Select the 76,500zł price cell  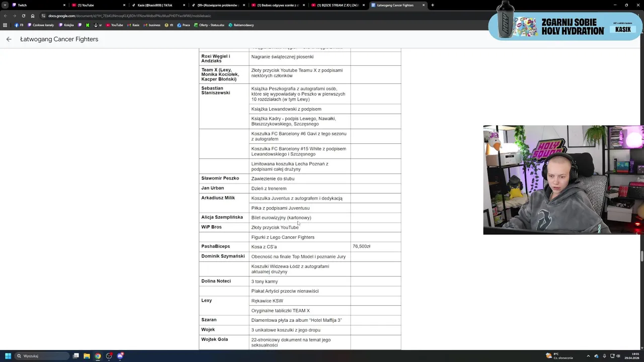click(x=376, y=246)
